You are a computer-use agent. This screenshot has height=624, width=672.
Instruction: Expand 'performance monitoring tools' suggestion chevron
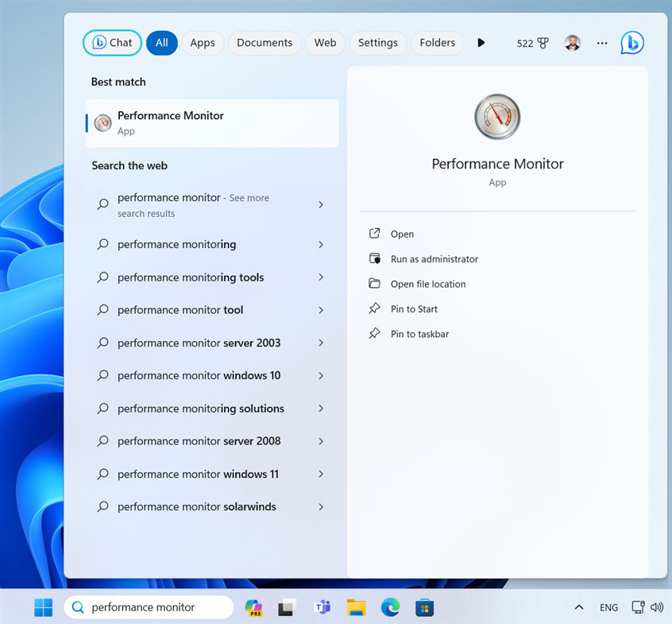(x=321, y=277)
